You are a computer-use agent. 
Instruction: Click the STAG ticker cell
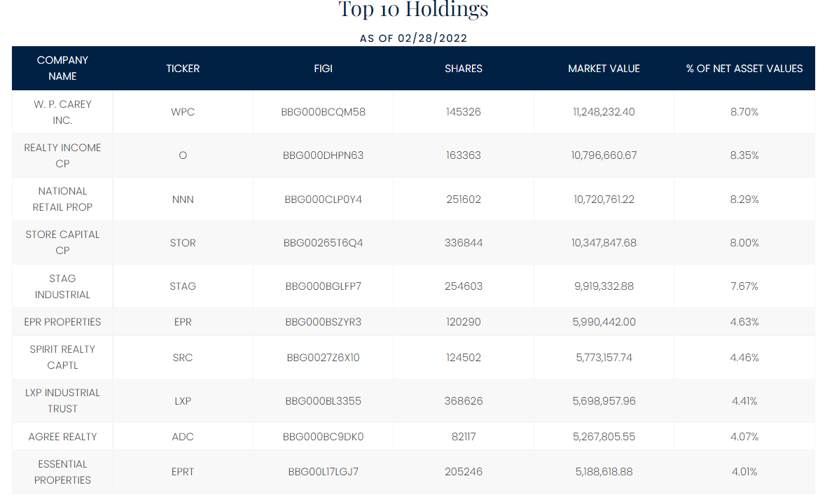[183, 286]
